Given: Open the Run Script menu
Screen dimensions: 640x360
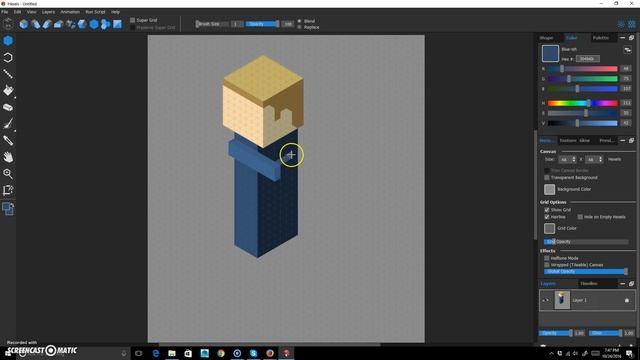Looking at the screenshot, I should click(95, 12).
